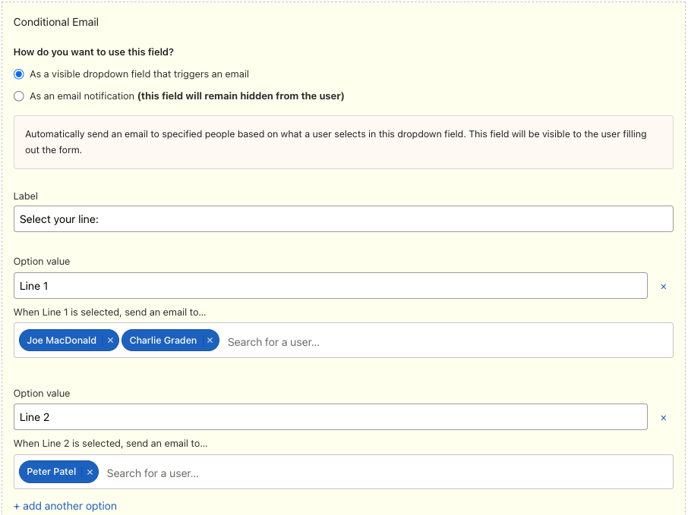This screenshot has height=515, width=688.
Task: Delete the Line 2 option row
Action: [x=663, y=418]
